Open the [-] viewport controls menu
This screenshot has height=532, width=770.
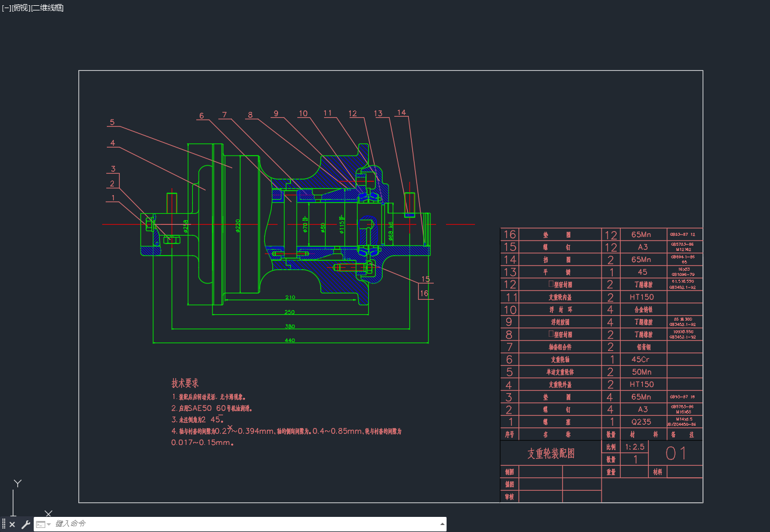[x=6, y=8]
